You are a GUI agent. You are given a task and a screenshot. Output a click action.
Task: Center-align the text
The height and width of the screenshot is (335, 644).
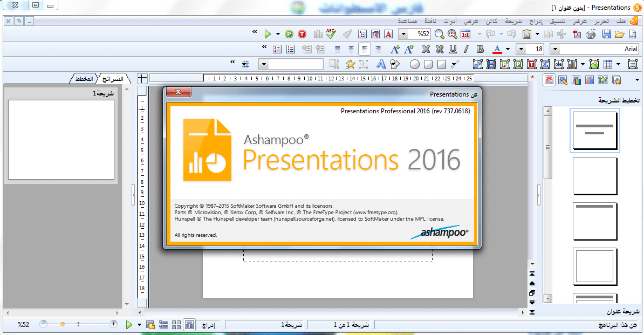tap(351, 49)
